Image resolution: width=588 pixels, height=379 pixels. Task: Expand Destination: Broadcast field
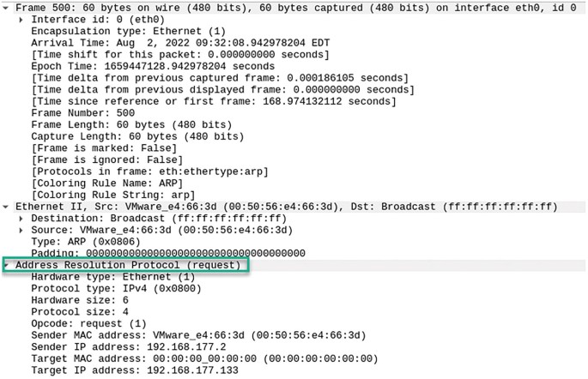pyautogui.click(x=21, y=219)
